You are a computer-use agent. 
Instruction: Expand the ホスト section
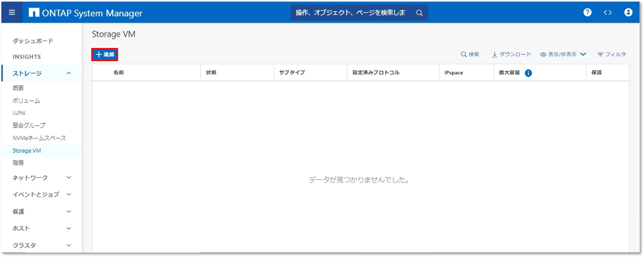tap(42, 229)
